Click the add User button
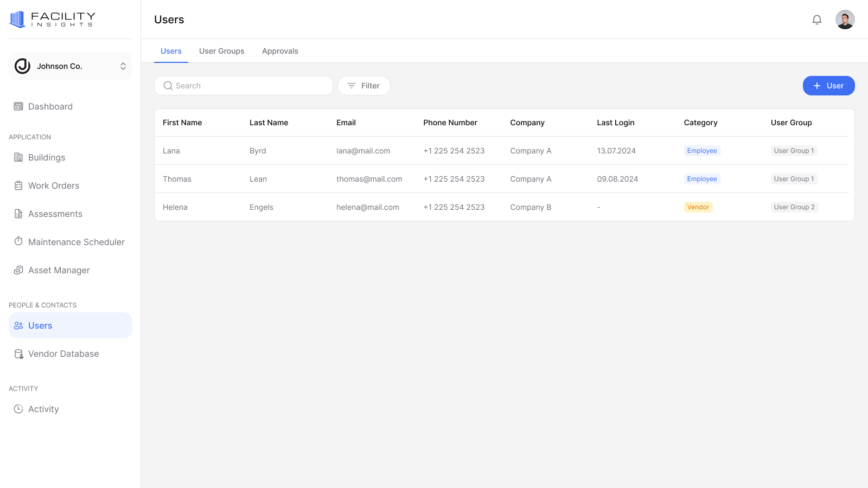 [x=828, y=86]
